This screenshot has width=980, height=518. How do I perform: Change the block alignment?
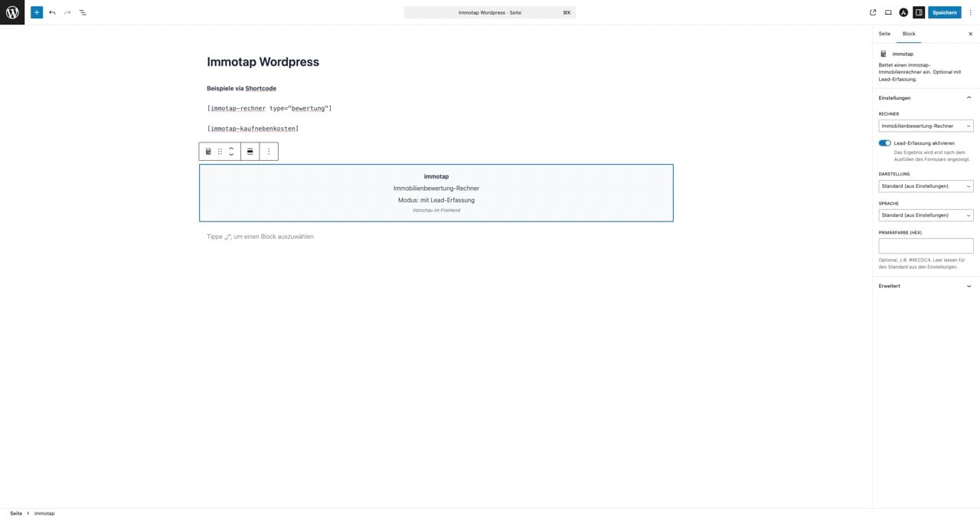pyautogui.click(x=250, y=152)
